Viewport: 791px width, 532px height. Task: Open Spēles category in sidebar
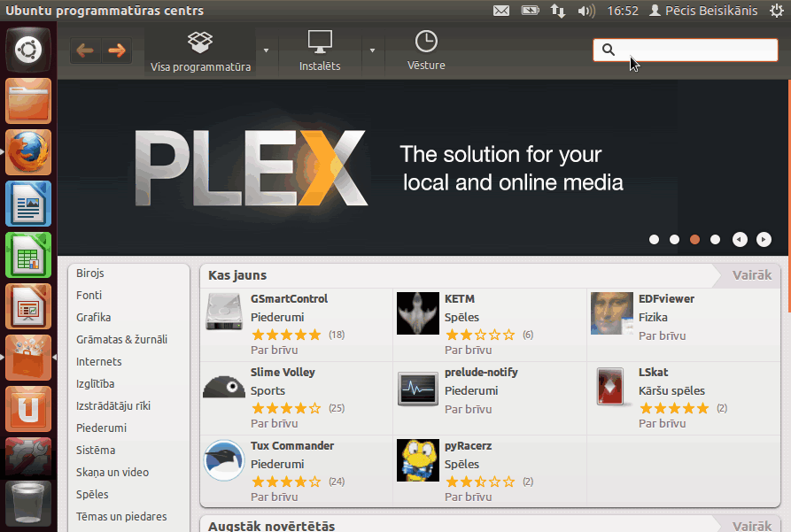[92, 495]
